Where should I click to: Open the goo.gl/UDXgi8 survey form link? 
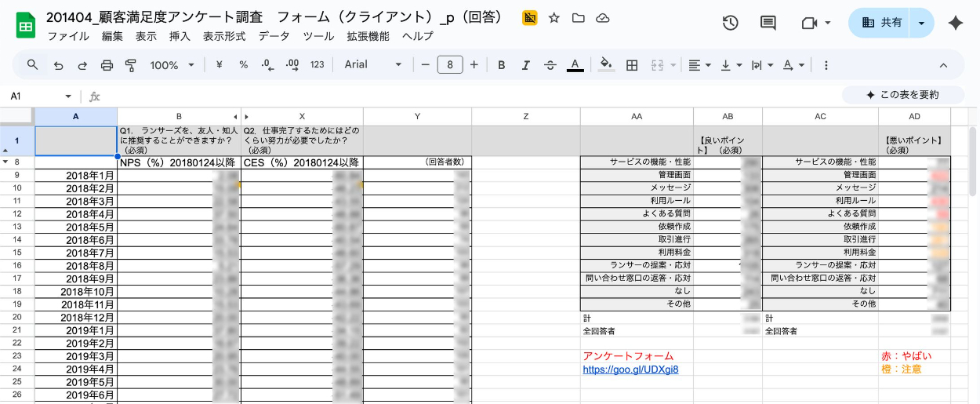[630, 369]
